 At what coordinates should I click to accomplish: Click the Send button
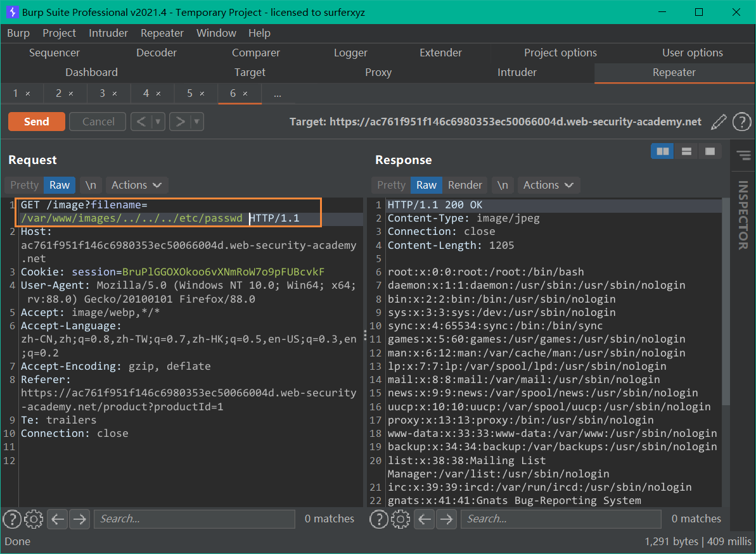click(37, 122)
